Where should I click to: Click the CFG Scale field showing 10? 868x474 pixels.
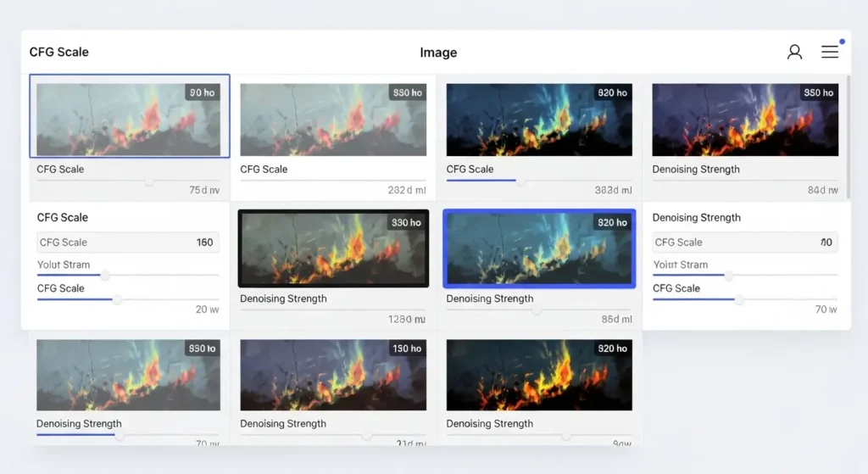point(744,243)
